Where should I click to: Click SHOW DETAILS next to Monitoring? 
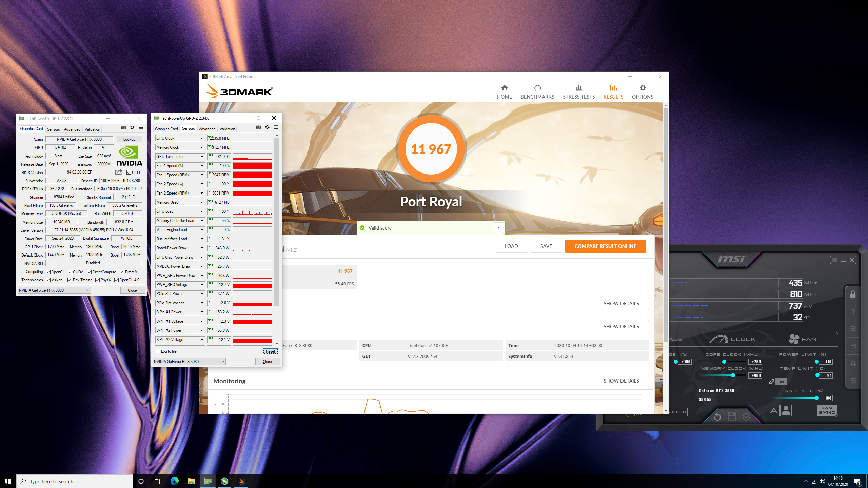click(621, 381)
